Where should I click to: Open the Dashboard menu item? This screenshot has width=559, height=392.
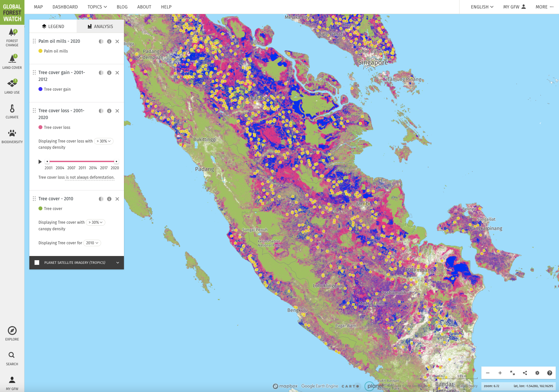pos(65,7)
